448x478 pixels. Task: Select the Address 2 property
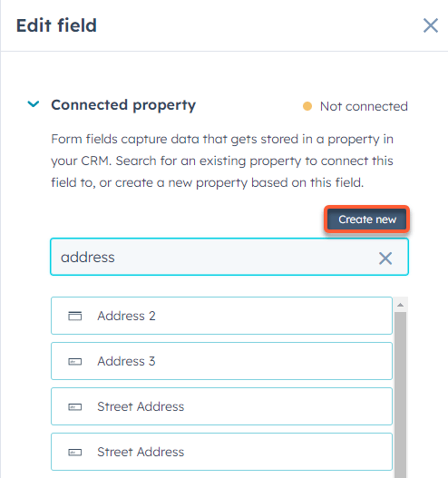[221, 316]
